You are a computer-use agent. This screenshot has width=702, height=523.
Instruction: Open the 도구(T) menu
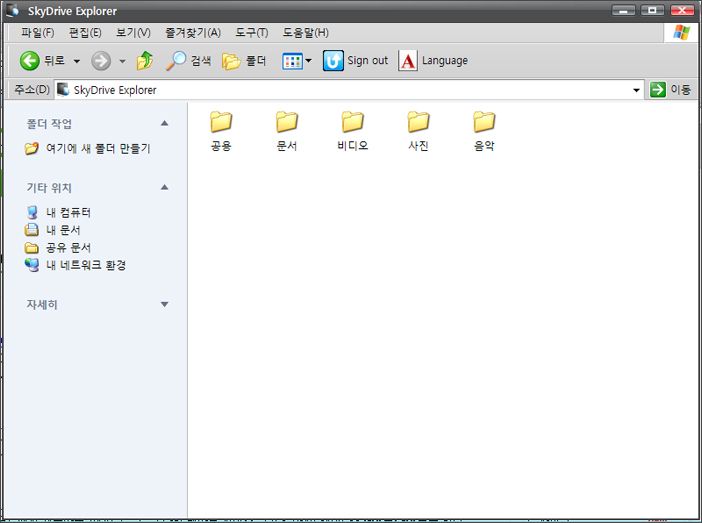click(x=252, y=33)
